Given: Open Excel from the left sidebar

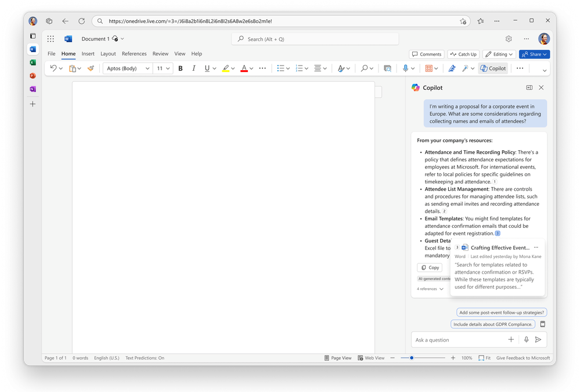Looking at the screenshot, I should point(33,63).
